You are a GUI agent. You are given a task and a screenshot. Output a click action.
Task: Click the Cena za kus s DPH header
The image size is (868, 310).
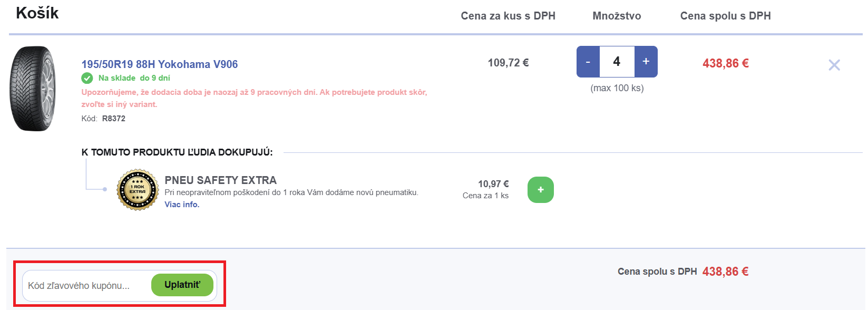[508, 16]
